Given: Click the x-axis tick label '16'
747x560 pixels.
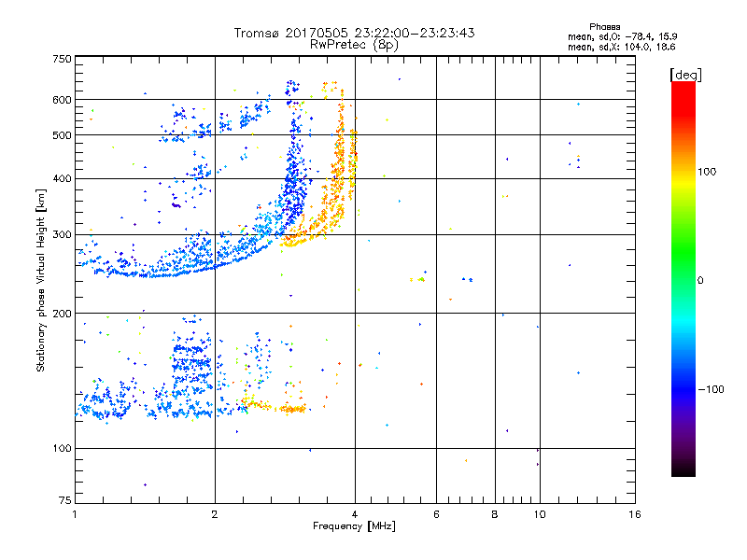Looking at the screenshot, I should pyautogui.click(x=635, y=514).
